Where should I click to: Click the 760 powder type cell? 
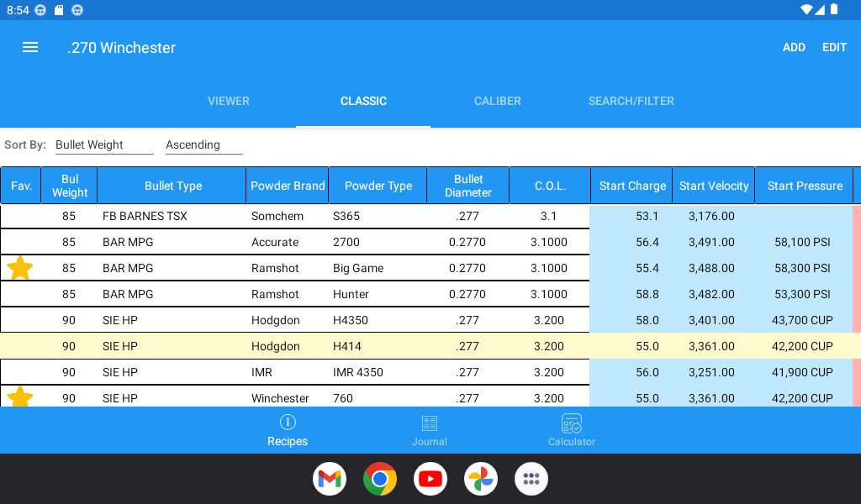point(343,398)
